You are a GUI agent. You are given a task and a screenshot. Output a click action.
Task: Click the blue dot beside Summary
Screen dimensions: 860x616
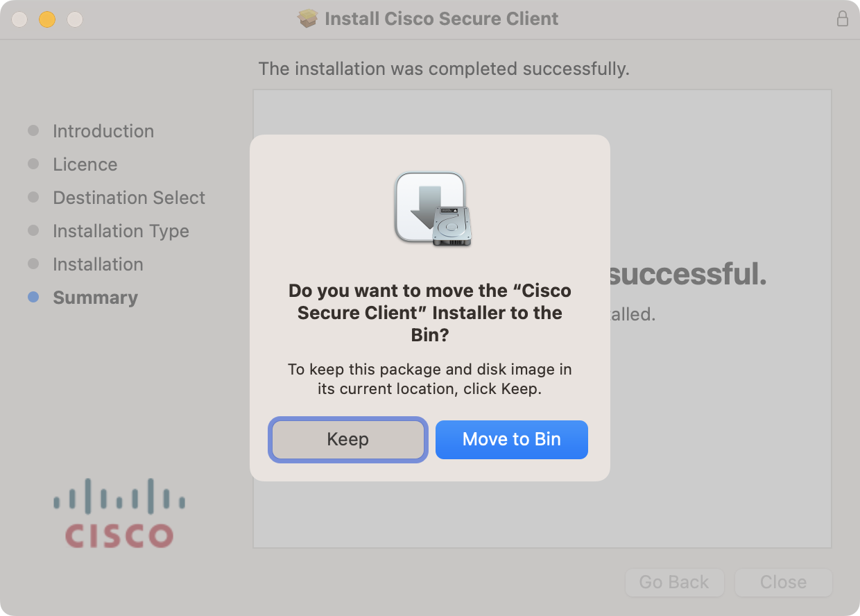(x=33, y=297)
